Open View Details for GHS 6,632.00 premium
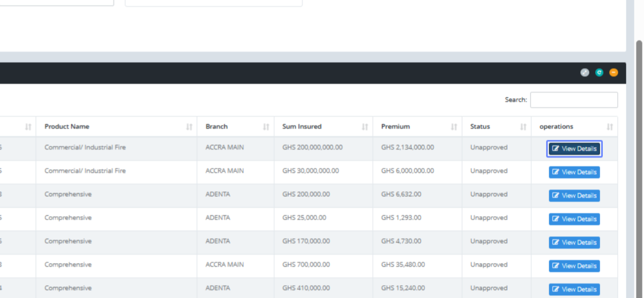 (574, 196)
